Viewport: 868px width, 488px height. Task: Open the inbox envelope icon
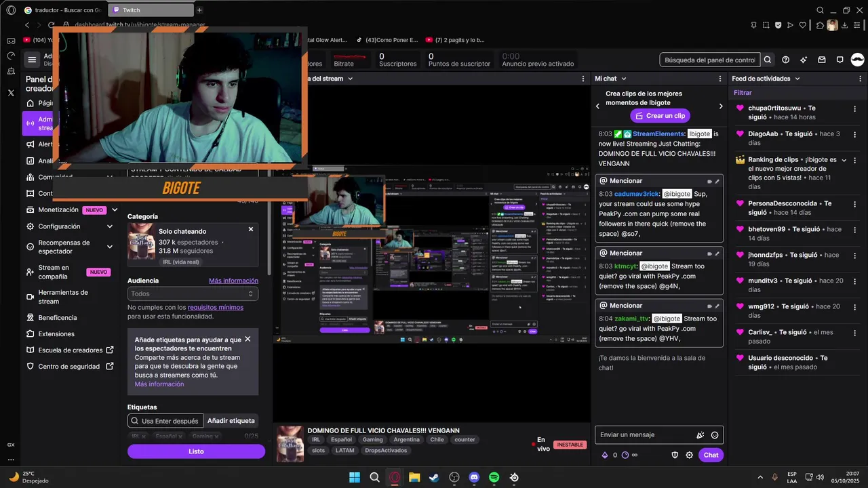(x=822, y=60)
